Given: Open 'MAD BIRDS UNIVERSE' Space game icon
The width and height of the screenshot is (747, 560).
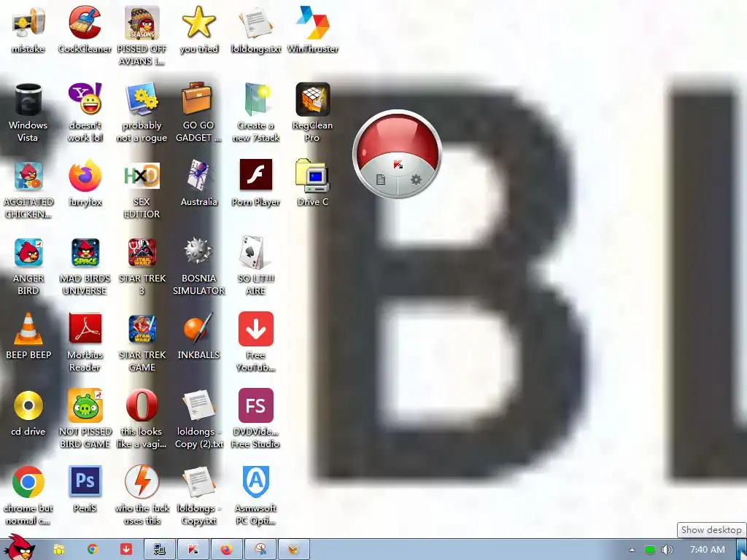Looking at the screenshot, I should pyautogui.click(x=85, y=252).
